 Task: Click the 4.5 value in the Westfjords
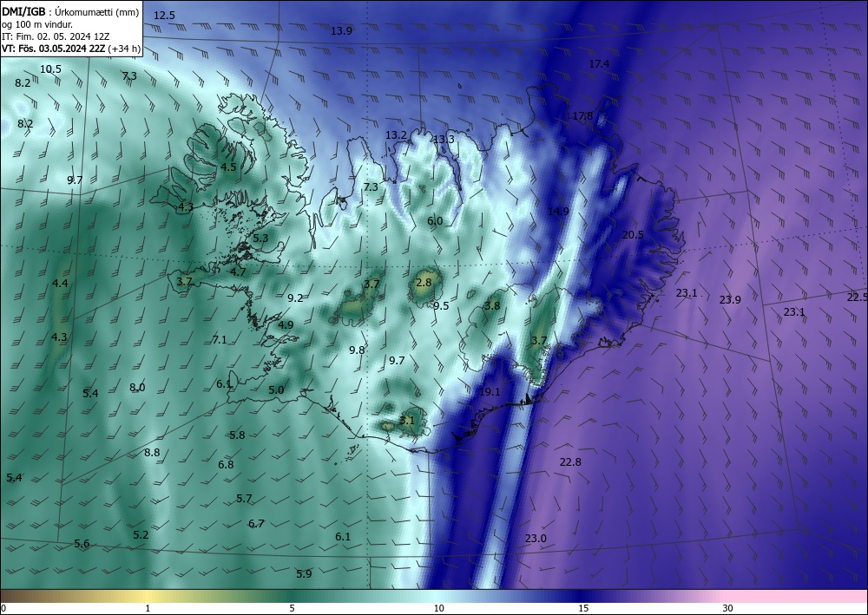228,167
